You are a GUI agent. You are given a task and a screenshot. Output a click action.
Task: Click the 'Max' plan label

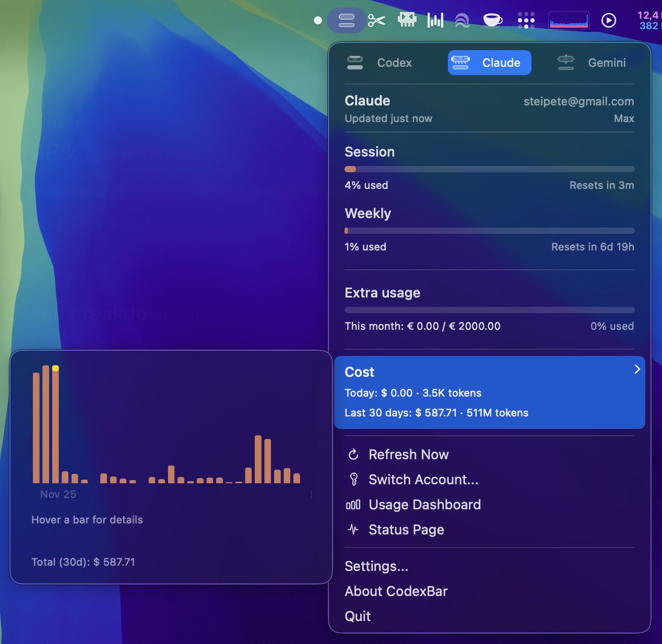tap(624, 119)
